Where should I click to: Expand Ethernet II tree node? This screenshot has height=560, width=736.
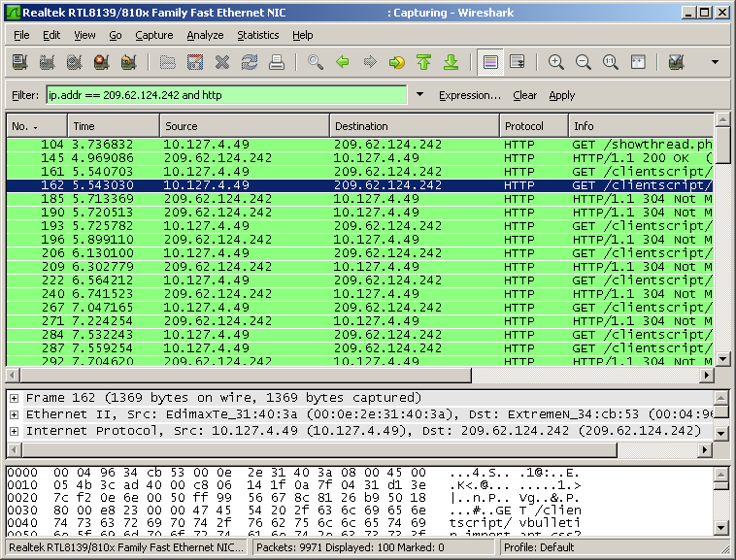pos(15,414)
